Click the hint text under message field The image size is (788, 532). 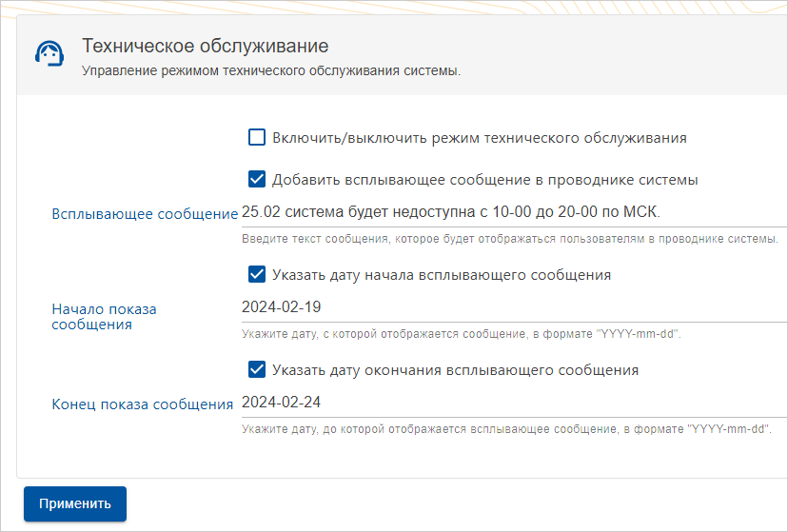[x=510, y=238]
